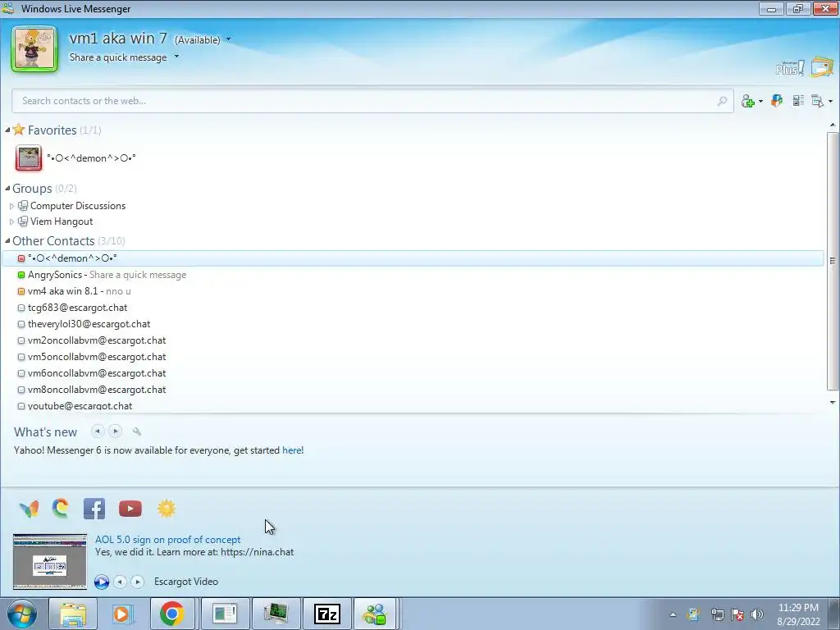Click the Favorites star icon
This screenshot has height=630, width=840.
pos(19,129)
